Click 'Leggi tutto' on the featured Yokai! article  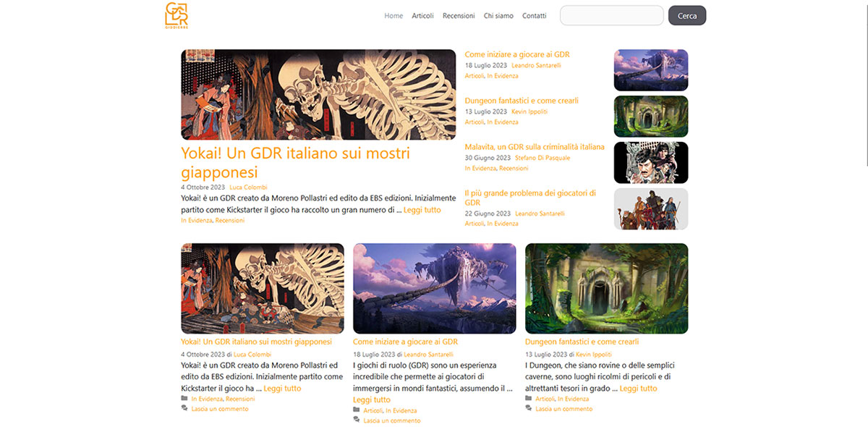(x=422, y=209)
